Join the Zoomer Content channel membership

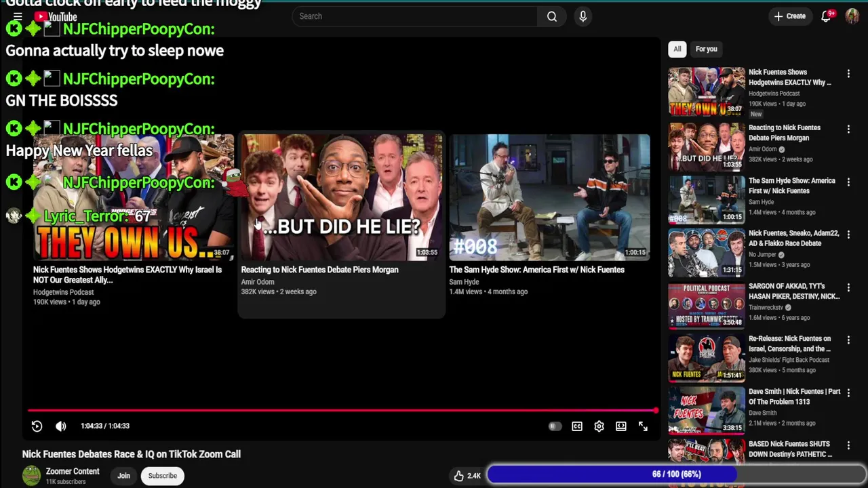click(x=123, y=476)
